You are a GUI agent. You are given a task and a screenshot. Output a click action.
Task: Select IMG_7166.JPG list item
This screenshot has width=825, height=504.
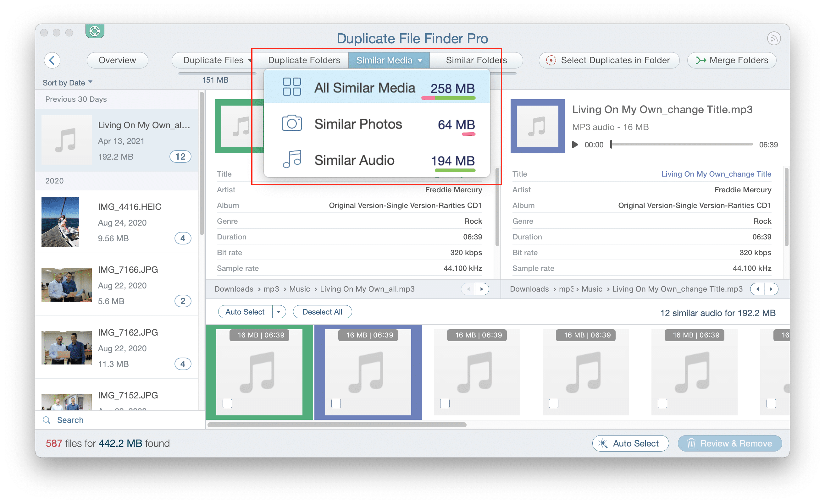click(x=117, y=285)
